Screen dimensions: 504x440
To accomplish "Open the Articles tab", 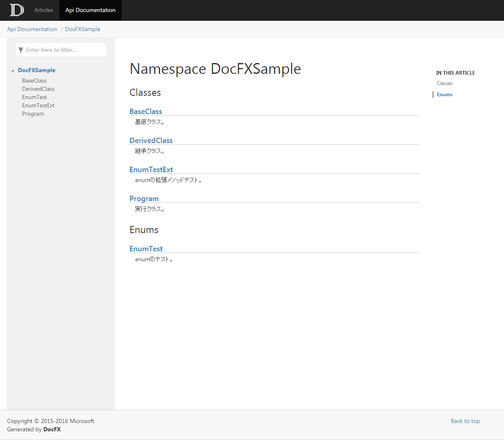I will [x=44, y=10].
